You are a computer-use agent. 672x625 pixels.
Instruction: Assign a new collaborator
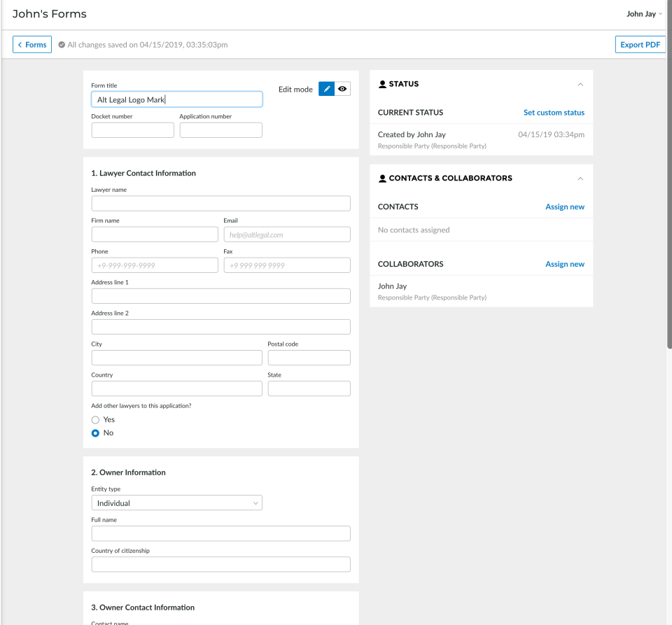pos(564,265)
